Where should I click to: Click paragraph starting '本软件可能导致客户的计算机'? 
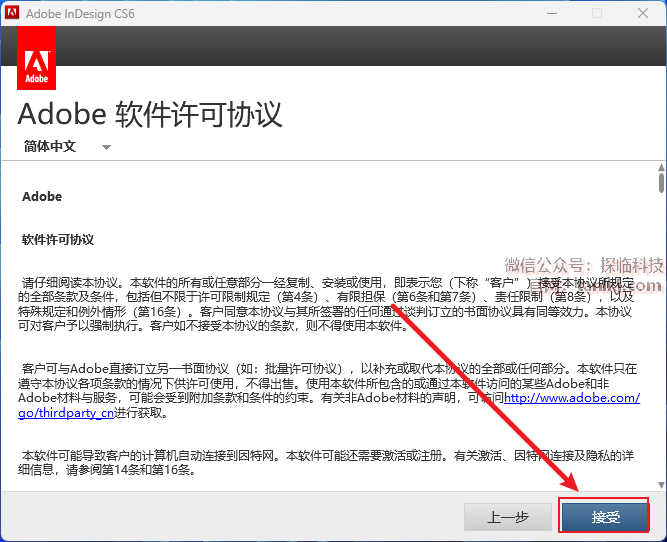tap(326, 462)
